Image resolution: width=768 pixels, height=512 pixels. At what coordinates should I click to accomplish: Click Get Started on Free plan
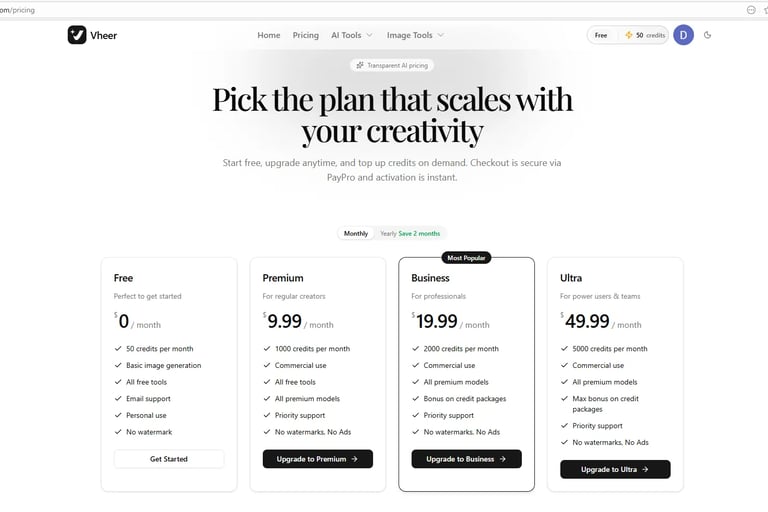[169, 459]
